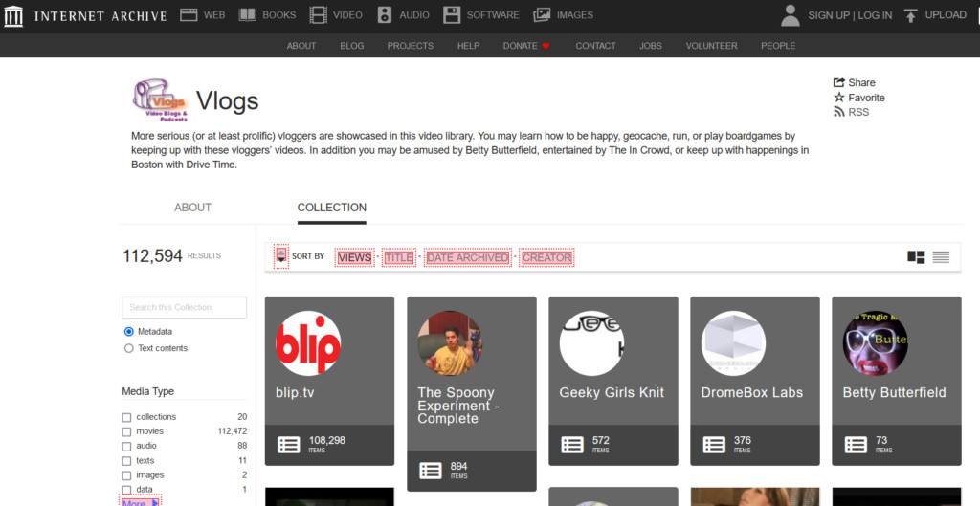Check the images media type box

click(126, 475)
